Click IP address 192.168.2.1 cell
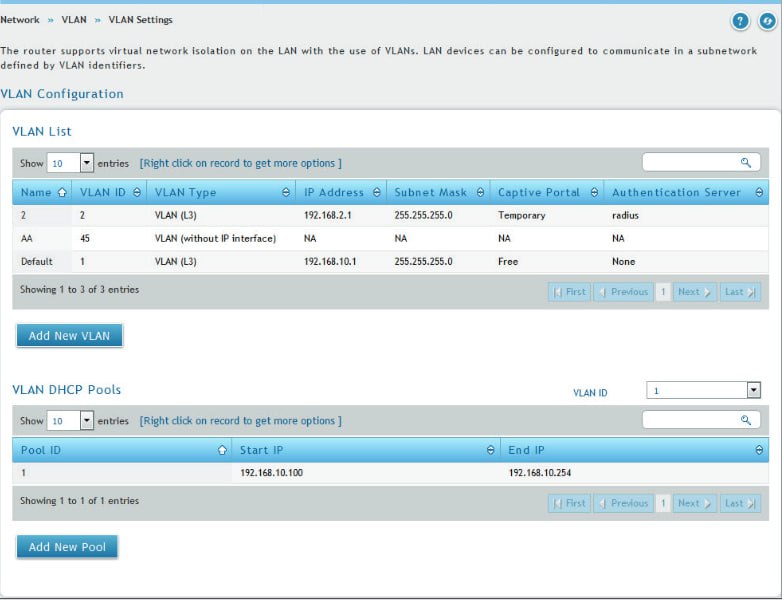Screen dimensions: 782x600 [328, 215]
